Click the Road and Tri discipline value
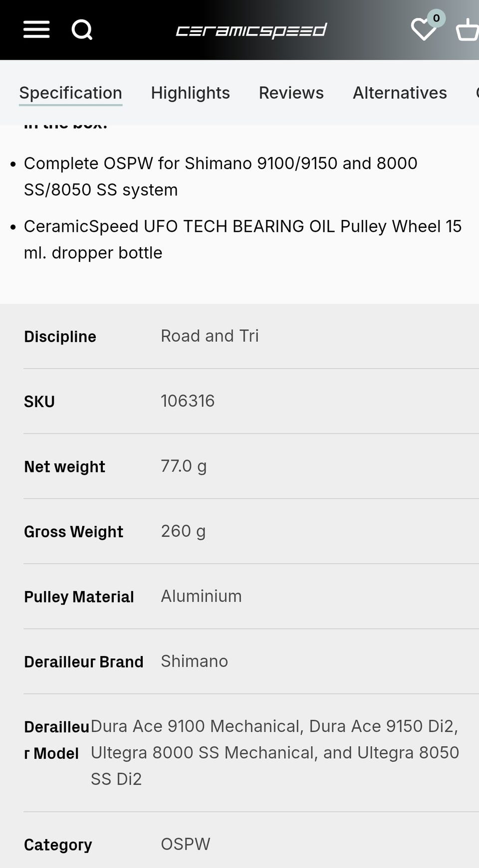 click(x=210, y=336)
